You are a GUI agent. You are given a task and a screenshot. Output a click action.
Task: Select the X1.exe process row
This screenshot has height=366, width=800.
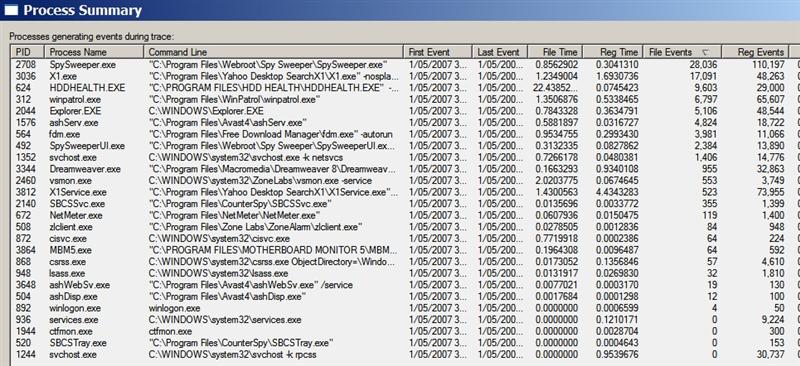click(405, 76)
